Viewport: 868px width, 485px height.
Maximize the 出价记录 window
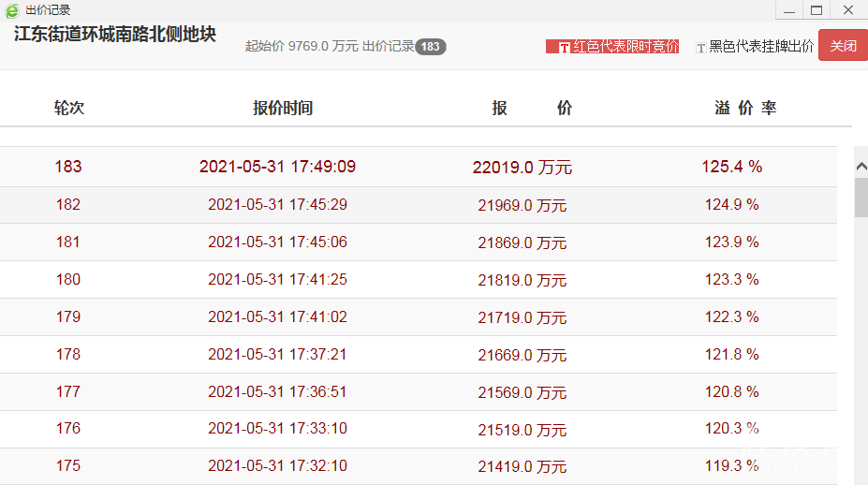point(817,10)
